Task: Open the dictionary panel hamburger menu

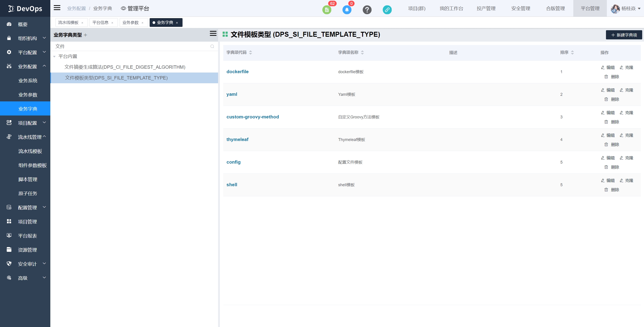Action: pyautogui.click(x=213, y=34)
